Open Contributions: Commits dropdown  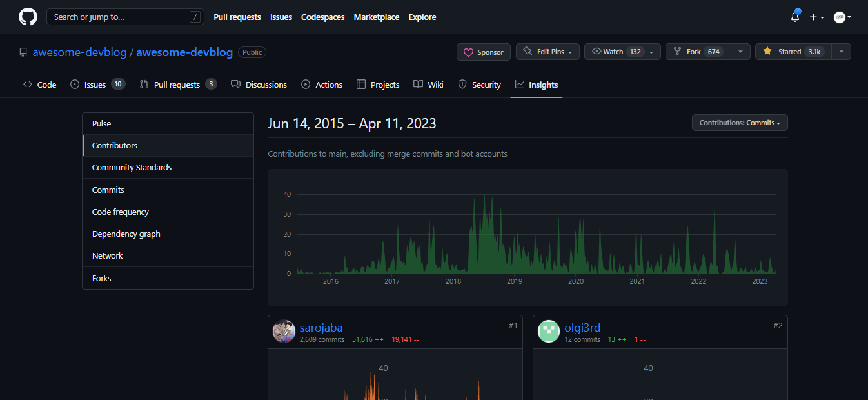(x=740, y=123)
